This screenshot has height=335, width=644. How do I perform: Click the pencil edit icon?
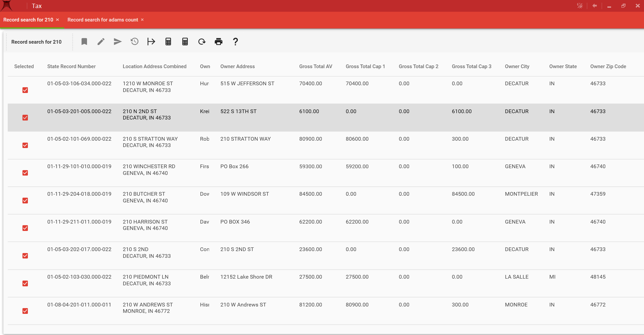101,42
